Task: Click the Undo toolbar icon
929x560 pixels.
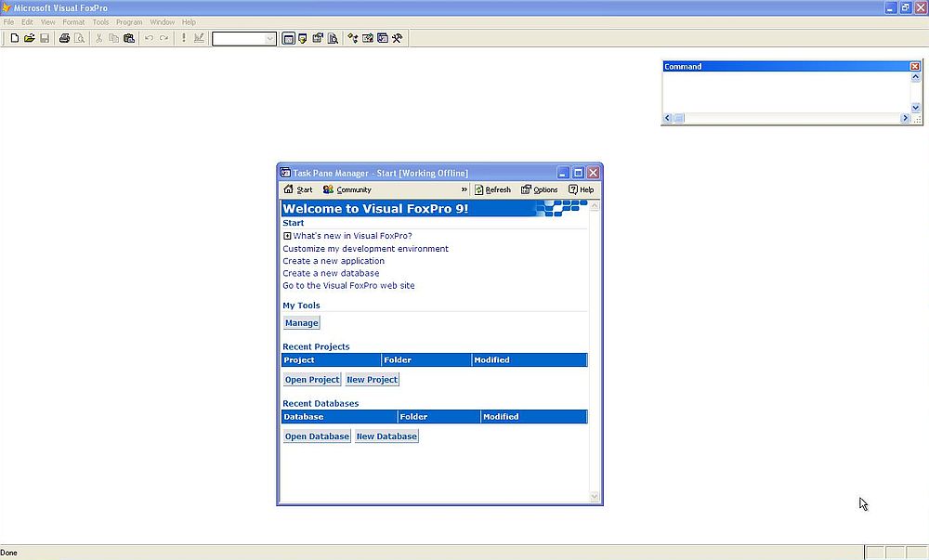Action: pyautogui.click(x=149, y=38)
